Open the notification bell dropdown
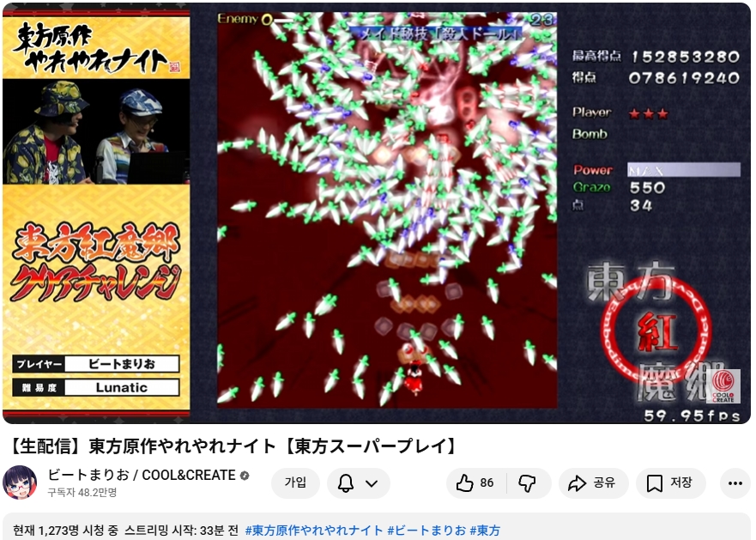Image resolution: width=756 pixels, height=540 pixels. click(358, 483)
